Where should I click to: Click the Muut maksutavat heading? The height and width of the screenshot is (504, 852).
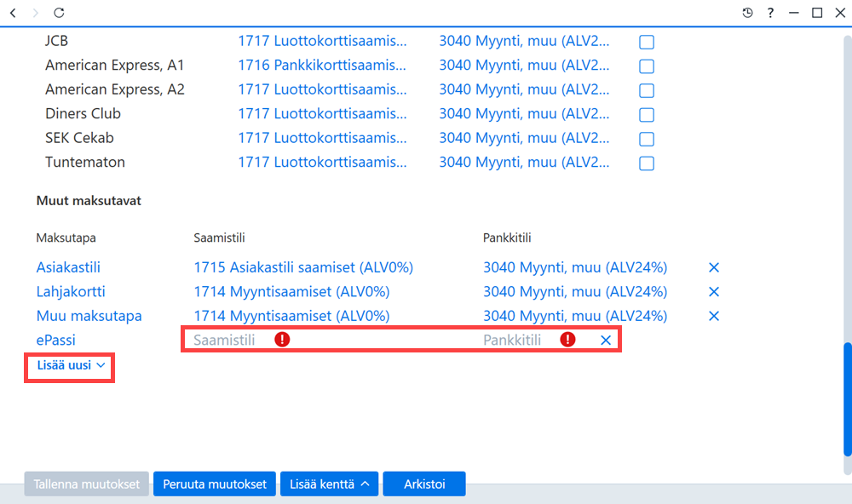click(x=89, y=200)
